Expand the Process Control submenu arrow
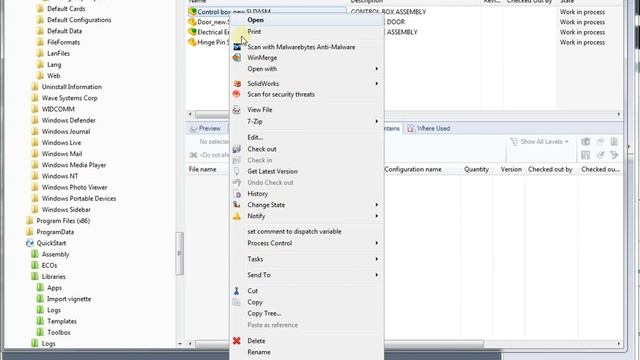The image size is (640, 360). 377,243
